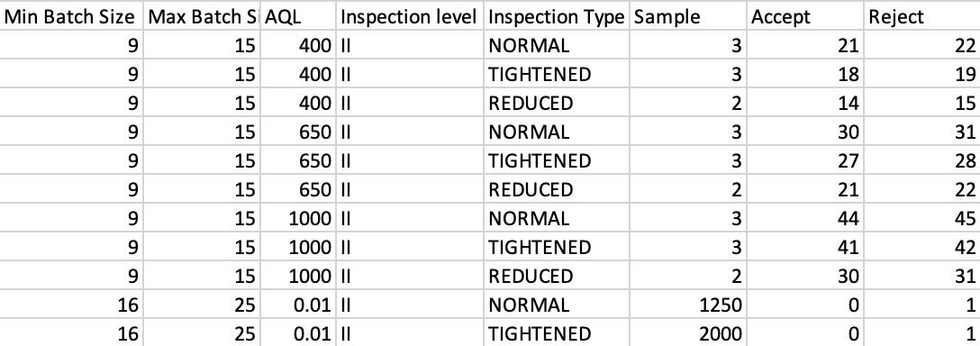This screenshot has height=346, width=980.
Task: Select the Reject cell with value 45
Action: click(x=922, y=218)
